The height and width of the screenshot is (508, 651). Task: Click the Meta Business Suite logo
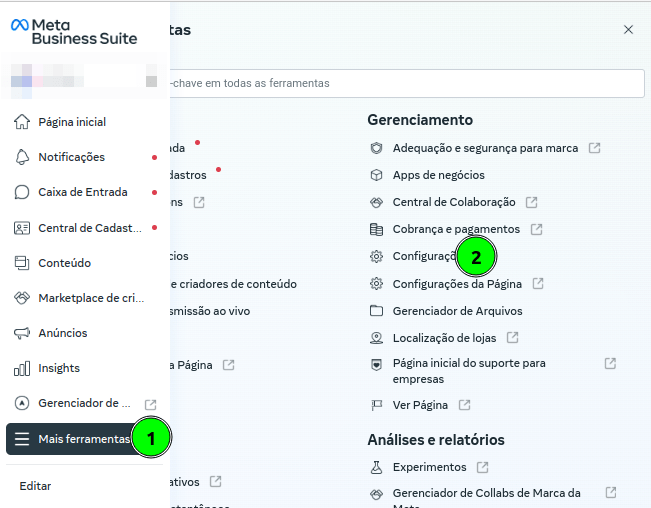point(73,31)
